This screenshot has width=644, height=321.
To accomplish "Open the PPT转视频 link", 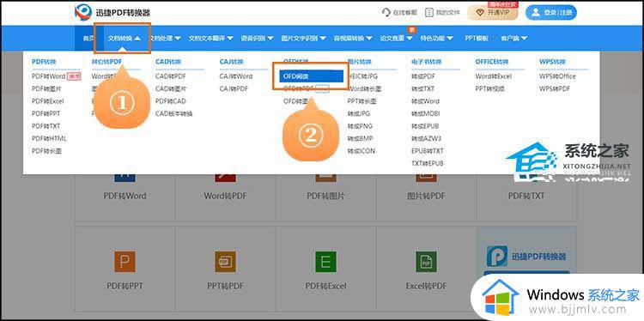I will tap(490, 88).
